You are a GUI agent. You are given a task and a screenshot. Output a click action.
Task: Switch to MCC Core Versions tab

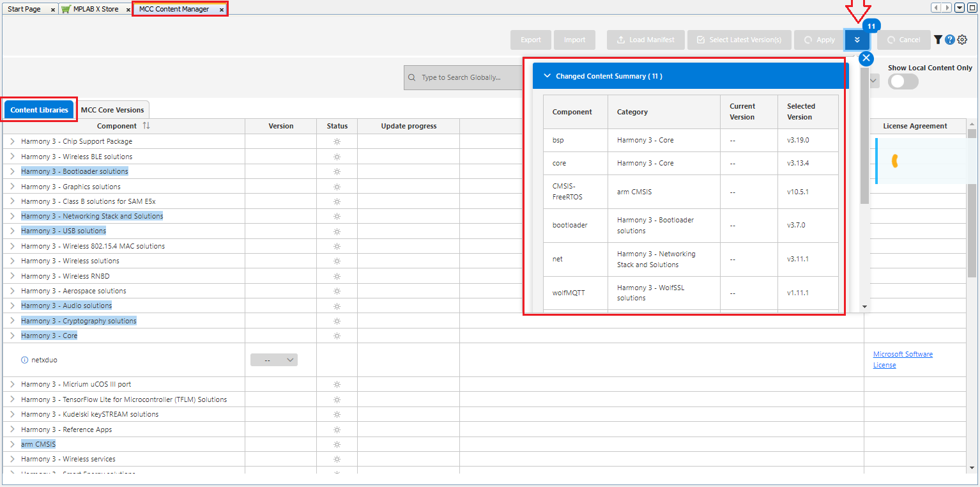point(112,110)
